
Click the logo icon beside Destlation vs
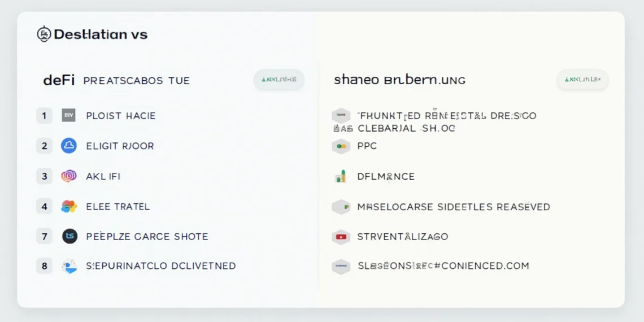43,34
